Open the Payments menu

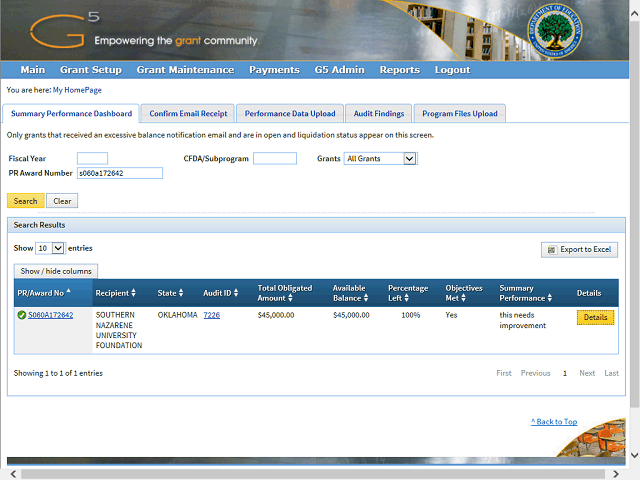click(x=274, y=70)
